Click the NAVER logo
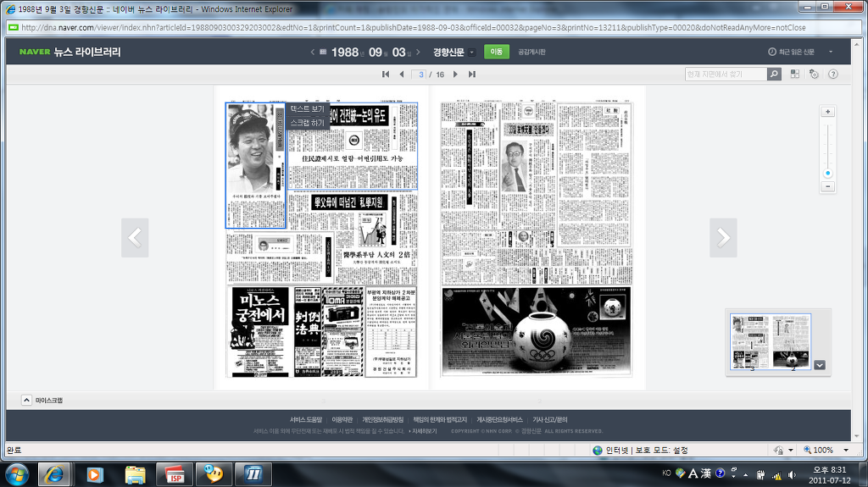The width and height of the screenshot is (868, 487). 35,52
